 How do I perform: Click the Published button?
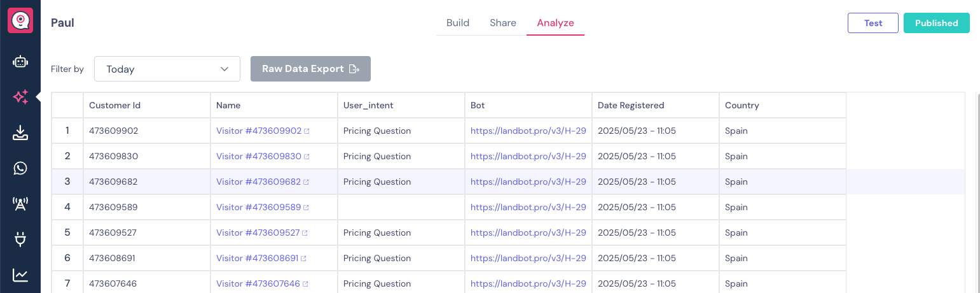[x=937, y=23]
